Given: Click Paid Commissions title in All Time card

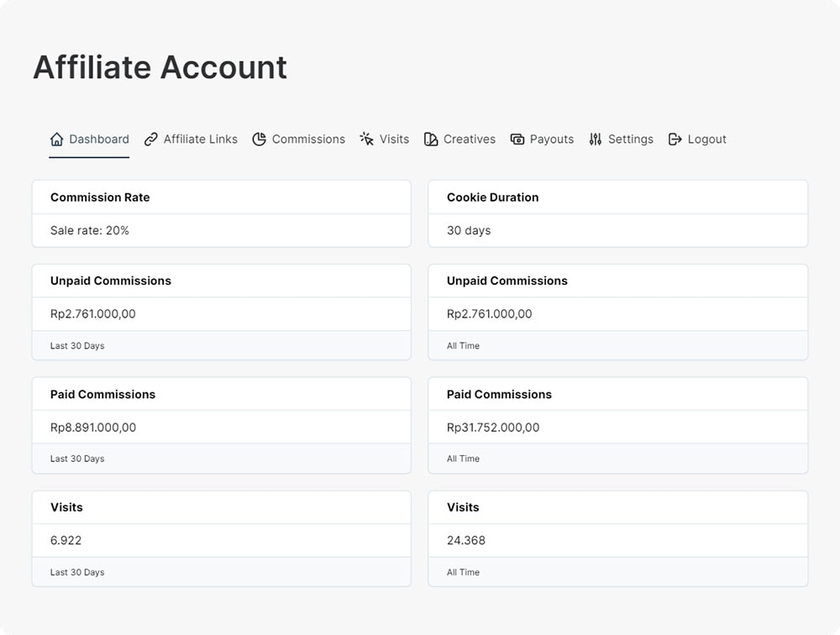Looking at the screenshot, I should (x=499, y=395).
